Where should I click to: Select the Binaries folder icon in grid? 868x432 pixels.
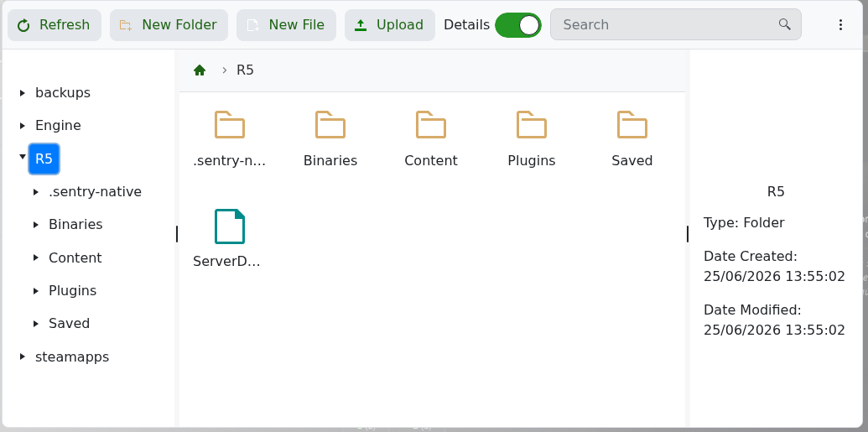coord(330,125)
